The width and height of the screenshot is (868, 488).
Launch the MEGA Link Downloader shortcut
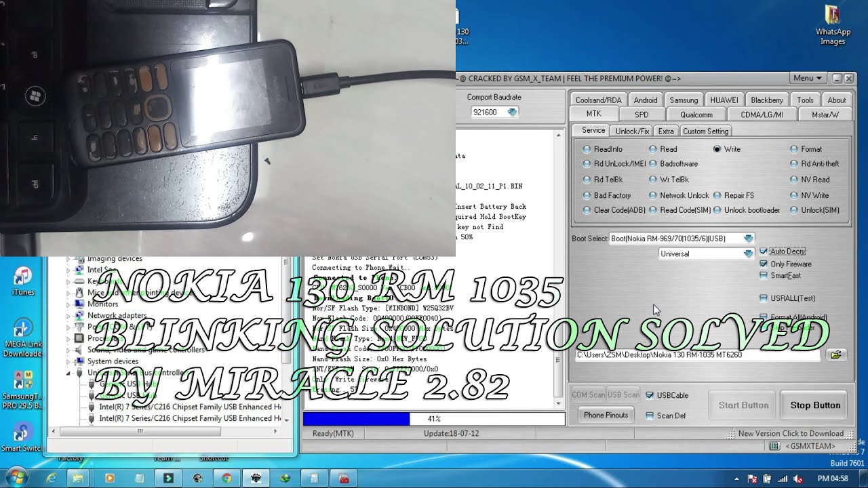23,338
